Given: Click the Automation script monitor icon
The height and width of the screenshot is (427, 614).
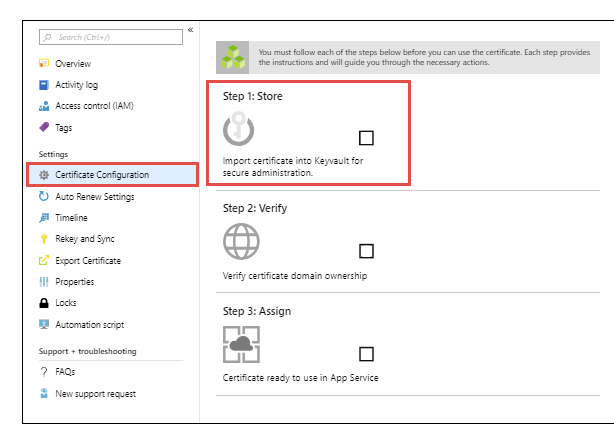Looking at the screenshot, I should pos(44,324).
